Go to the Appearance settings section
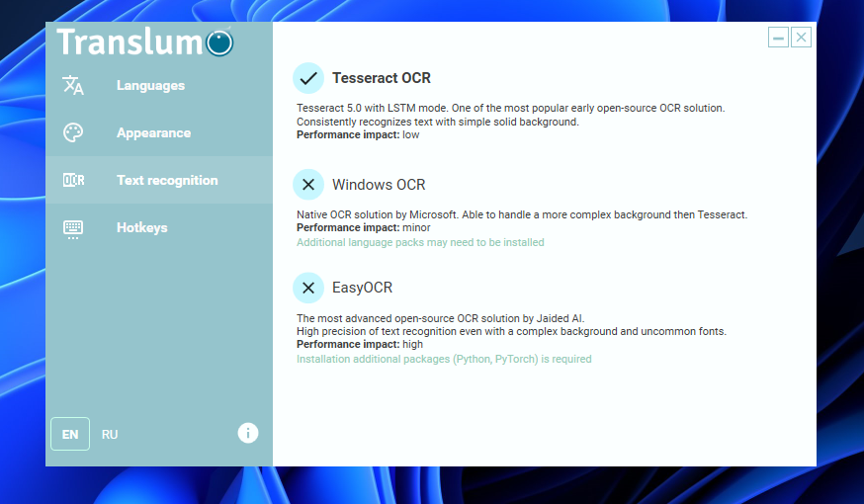Viewport: 864px width, 504px height. (x=153, y=133)
